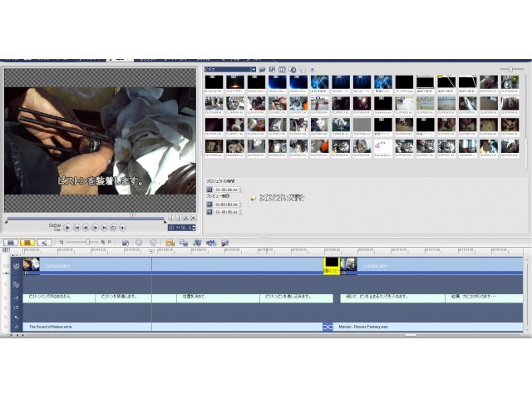Select the 'ピストンを装着します。' title clip
The image size is (532, 399).
(x=121, y=297)
